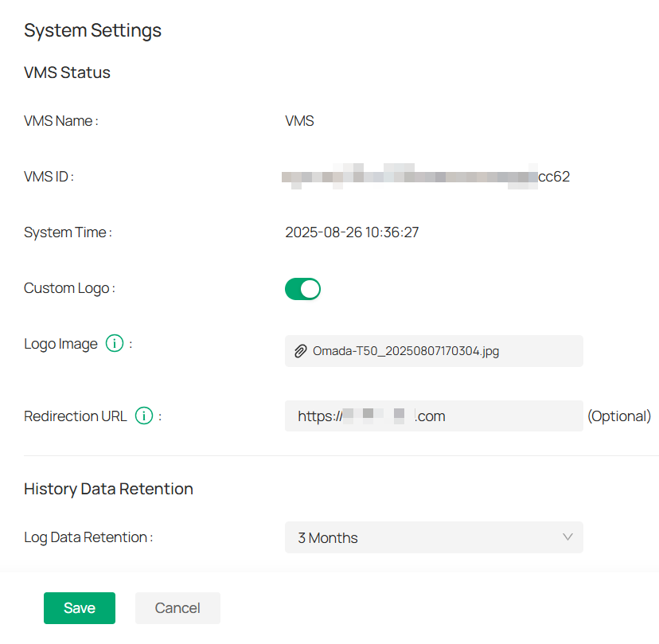Click the green circle on Custom Logo switch

coord(310,288)
